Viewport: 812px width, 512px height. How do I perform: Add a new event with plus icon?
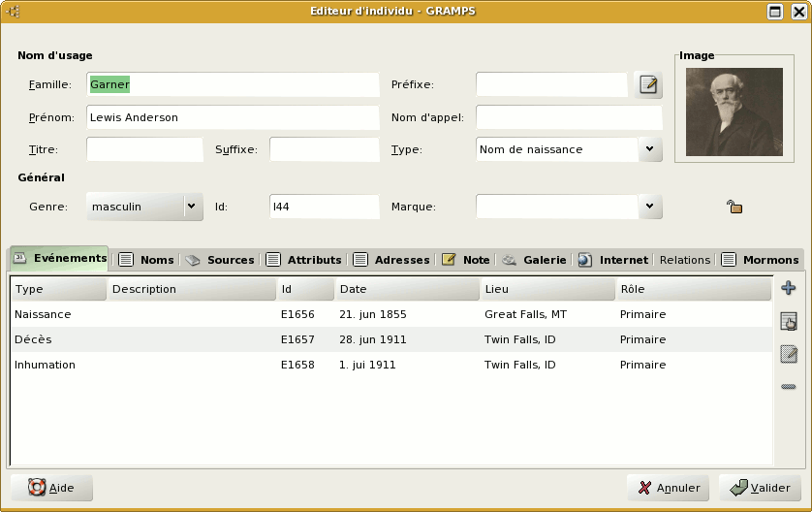pyautogui.click(x=788, y=288)
